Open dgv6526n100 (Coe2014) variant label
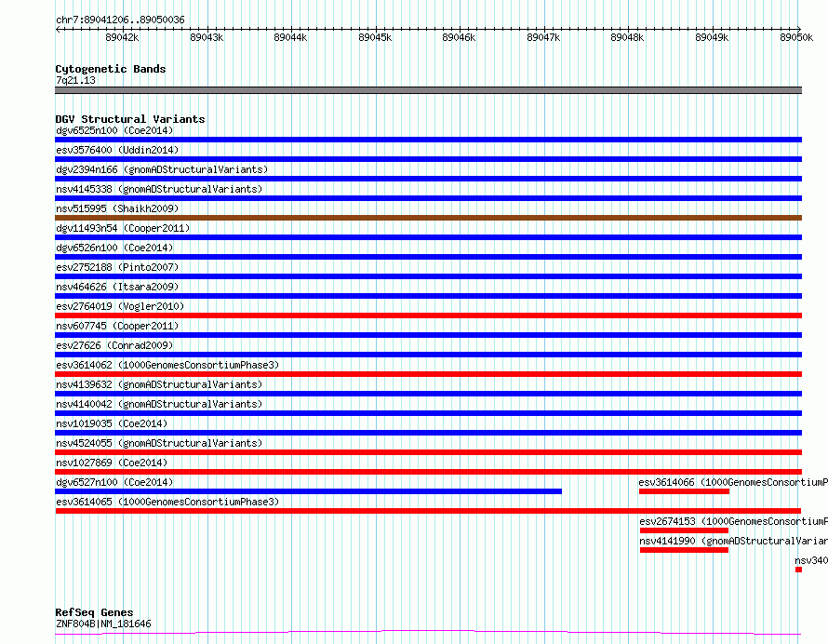This screenshot has width=828, height=644. 114,248
